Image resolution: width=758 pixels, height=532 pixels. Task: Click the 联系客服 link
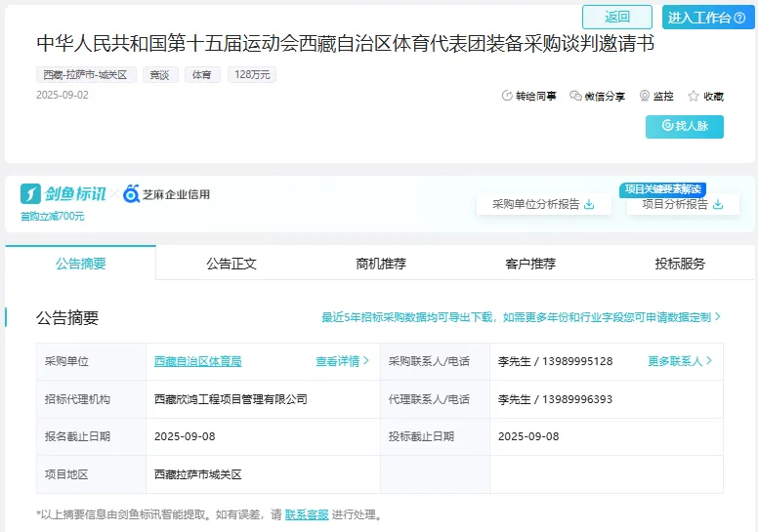[x=306, y=514]
